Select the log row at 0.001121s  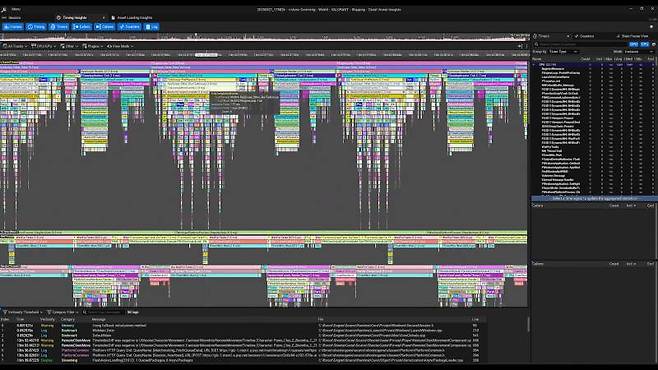click(x=243, y=325)
